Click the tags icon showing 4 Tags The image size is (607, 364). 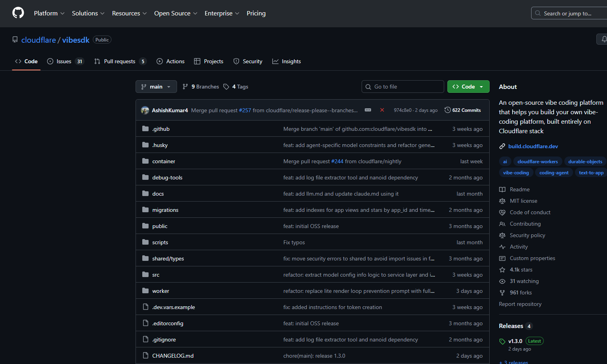[x=226, y=86]
